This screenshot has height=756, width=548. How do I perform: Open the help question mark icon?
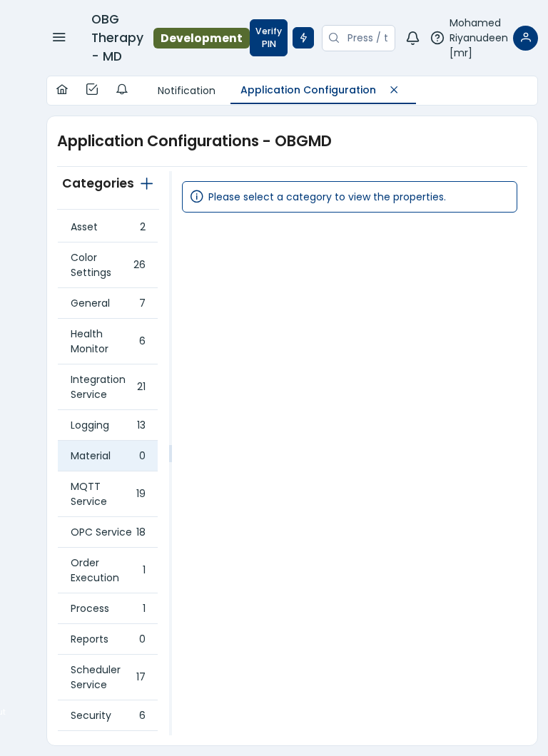click(x=437, y=38)
